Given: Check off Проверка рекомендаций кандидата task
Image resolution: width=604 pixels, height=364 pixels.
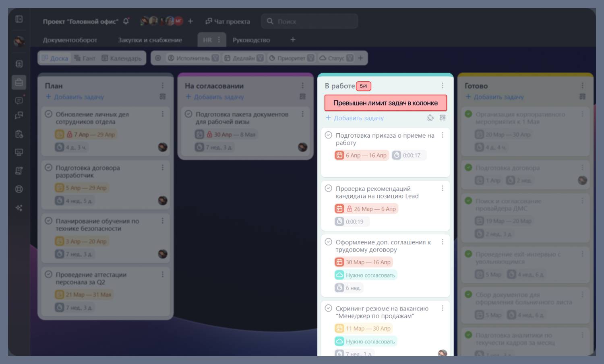Looking at the screenshot, I should pyautogui.click(x=329, y=188).
